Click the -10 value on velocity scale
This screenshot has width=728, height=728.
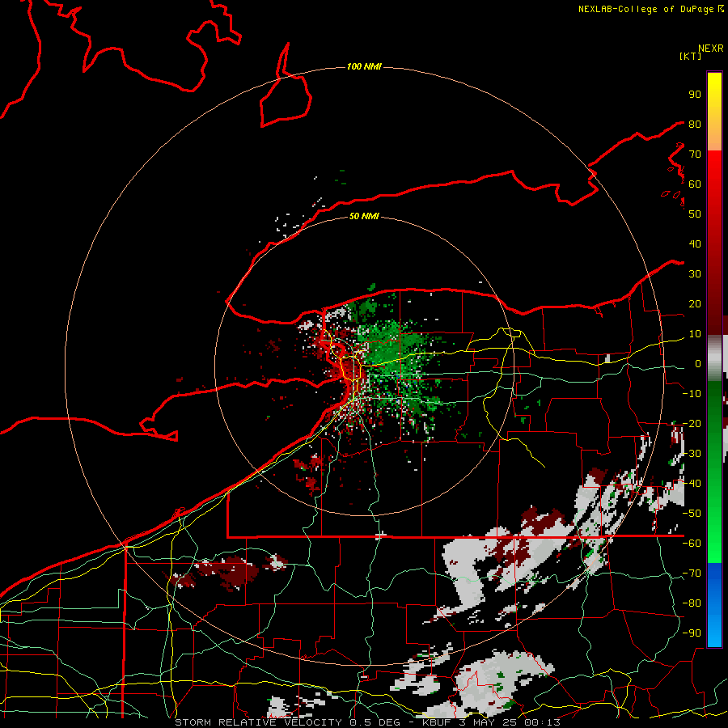click(692, 394)
